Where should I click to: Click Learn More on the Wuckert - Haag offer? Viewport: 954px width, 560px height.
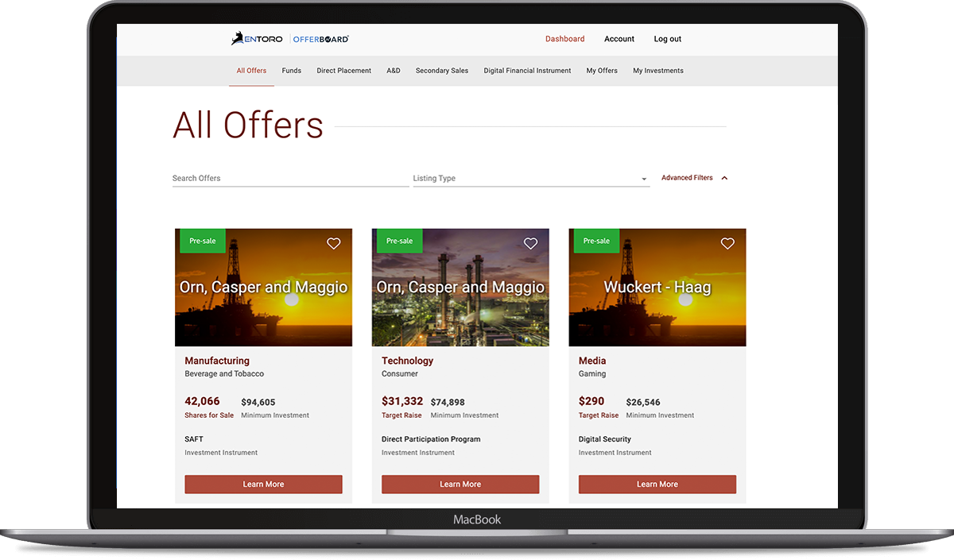pos(657,484)
